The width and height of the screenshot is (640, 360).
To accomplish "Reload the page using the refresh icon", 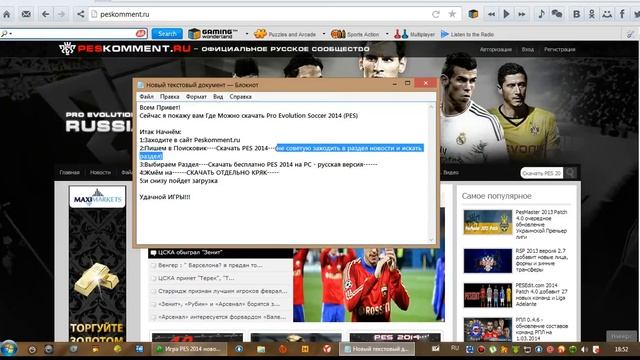I will [x=436, y=14].
